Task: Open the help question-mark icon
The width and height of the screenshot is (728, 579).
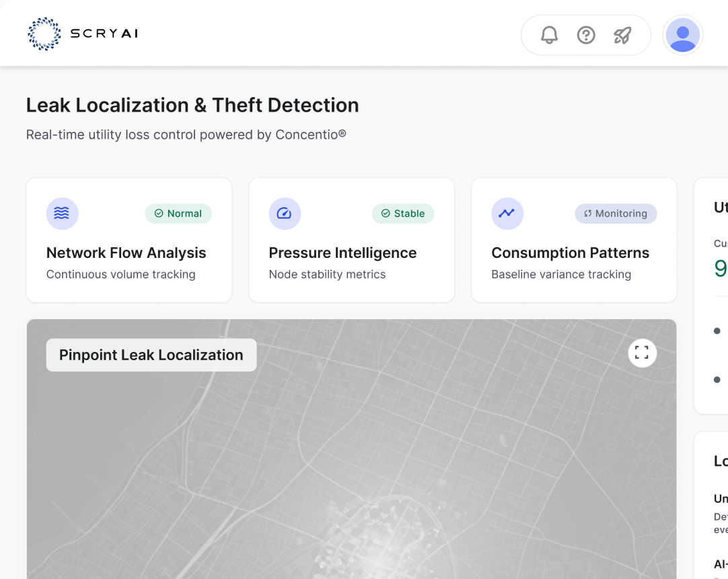Action: pyautogui.click(x=586, y=35)
